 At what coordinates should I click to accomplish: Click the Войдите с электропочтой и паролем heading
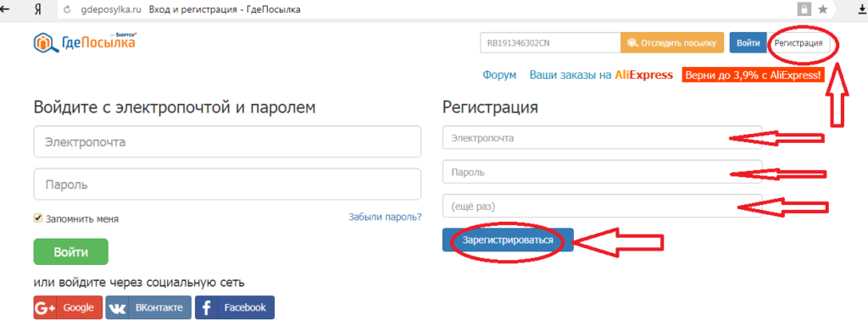point(175,107)
